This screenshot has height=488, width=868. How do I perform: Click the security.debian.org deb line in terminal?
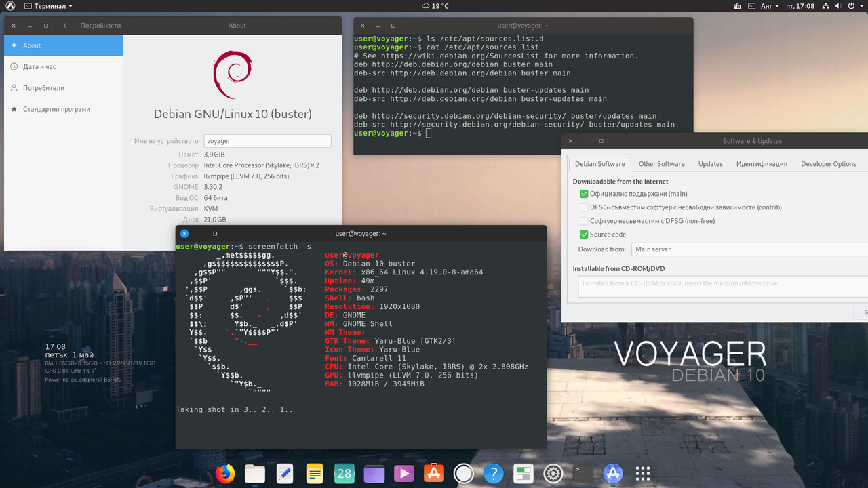(x=505, y=116)
